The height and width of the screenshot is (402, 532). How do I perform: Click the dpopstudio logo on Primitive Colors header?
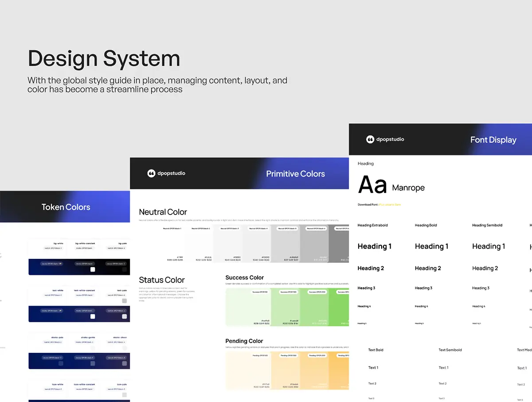pyautogui.click(x=166, y=173)
